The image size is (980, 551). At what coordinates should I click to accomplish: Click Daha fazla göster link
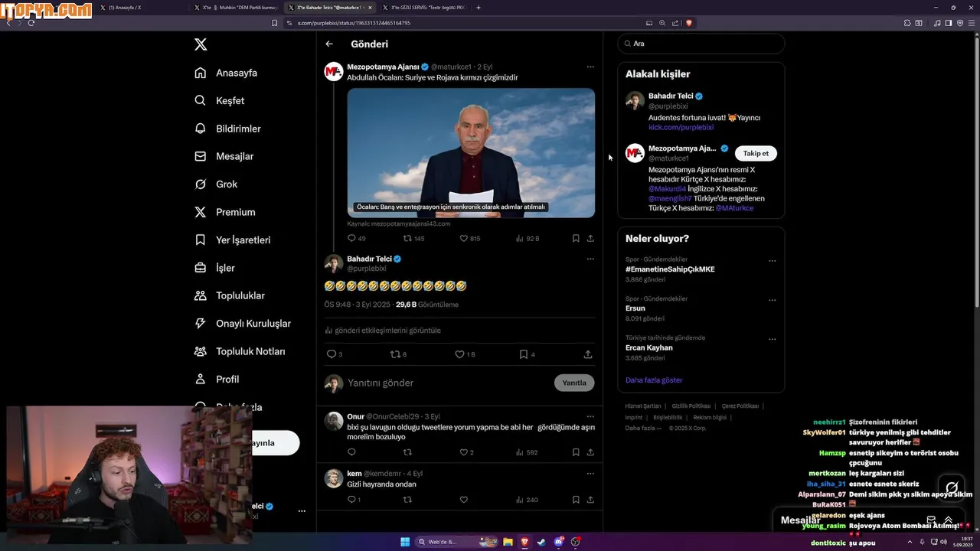[654, 380]
